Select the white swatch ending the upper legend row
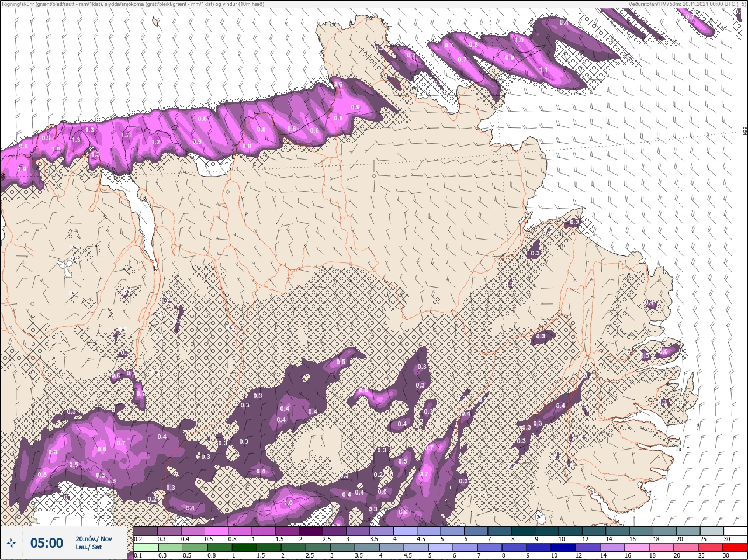 735,531
